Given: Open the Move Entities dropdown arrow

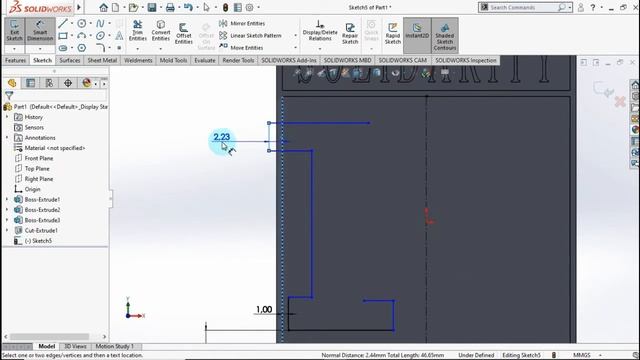Looking at the screenshot, I should (296, 48).
